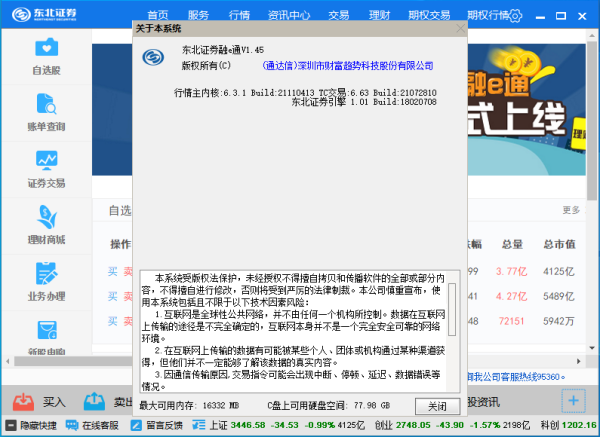Screen dimensions: 600x437
Task: Click the 关闭 button in About dialog
Action: click(437, 406)
